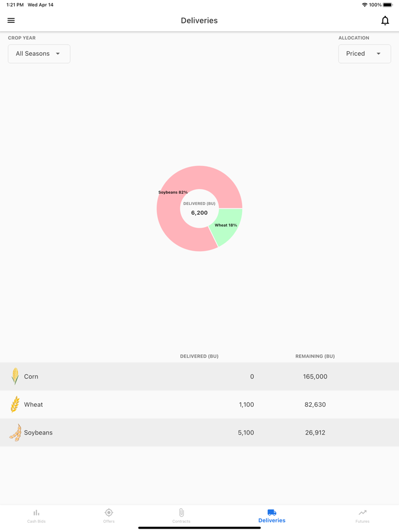399x532 pixels.
Task: Select the Corn row name
Action: pos(31,377)
